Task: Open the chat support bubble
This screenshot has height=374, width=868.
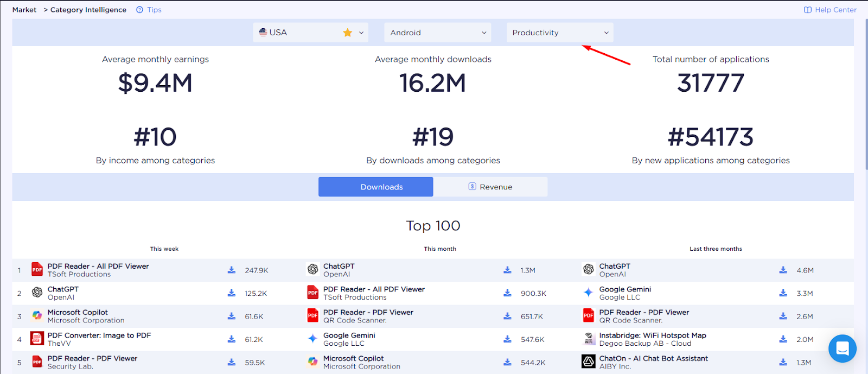Action: tap(843, 348)
